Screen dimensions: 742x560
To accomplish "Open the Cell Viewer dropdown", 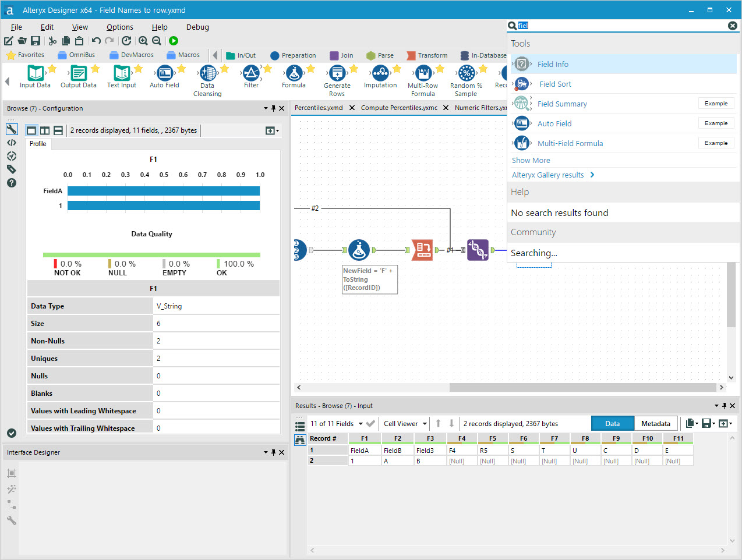I will pos(405,424).
